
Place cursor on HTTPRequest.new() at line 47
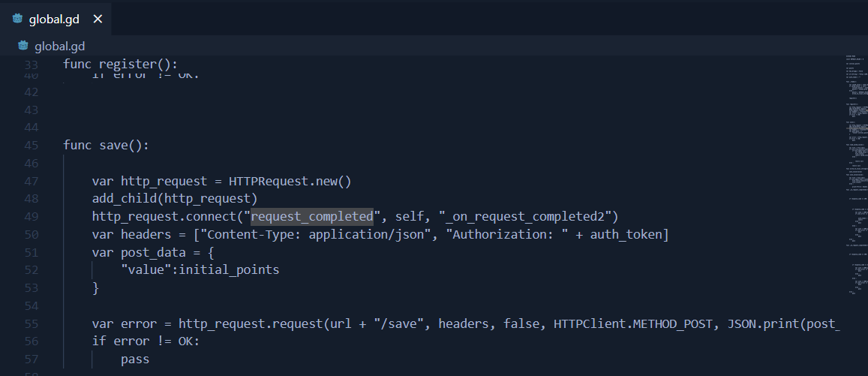pos(290,181)
